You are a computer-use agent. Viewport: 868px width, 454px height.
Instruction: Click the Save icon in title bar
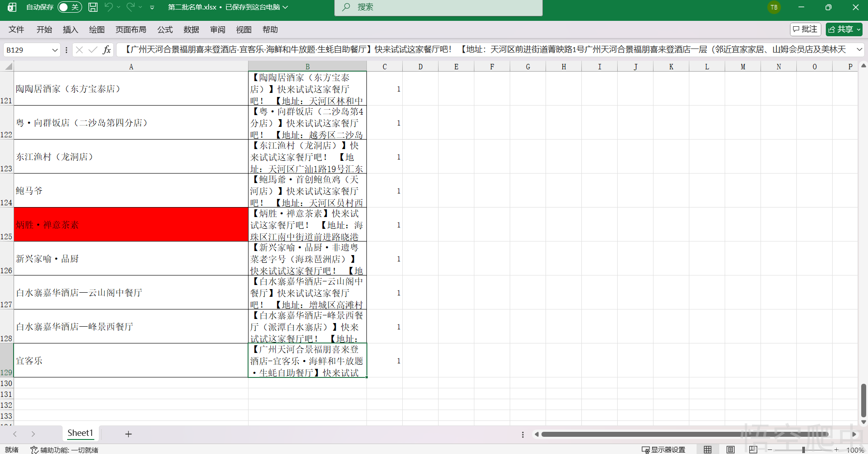coord(93,7)
